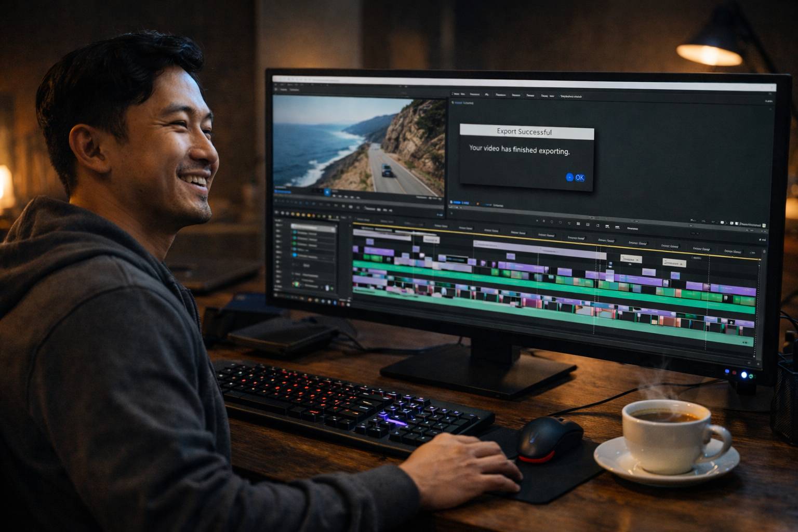Click OK in the Export Successful dialog
This screenshot has height=532, width=798.
[580, 178]
